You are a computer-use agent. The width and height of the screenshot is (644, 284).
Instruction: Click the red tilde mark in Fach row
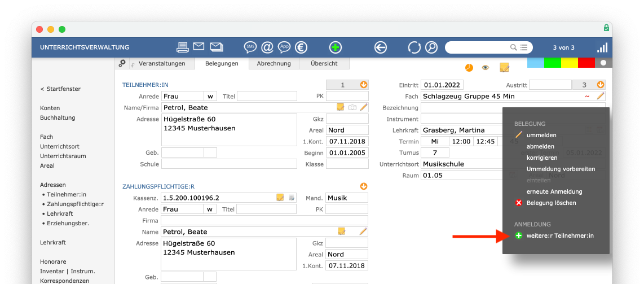point(587,97)
